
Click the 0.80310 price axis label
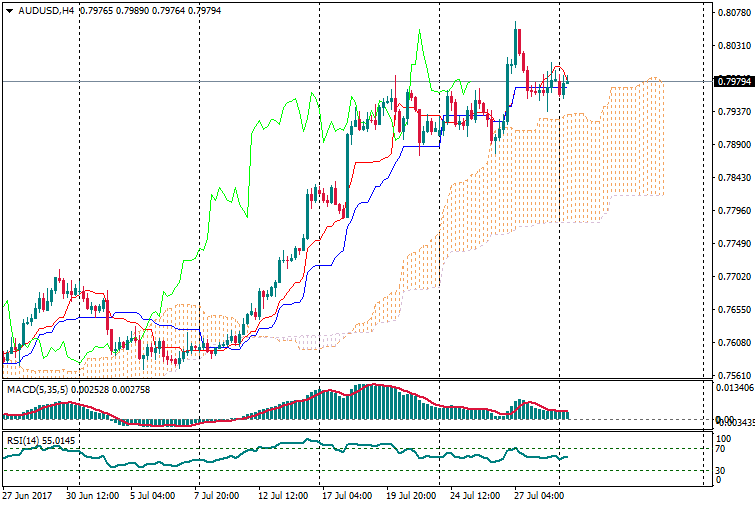(x=732, y=46)
